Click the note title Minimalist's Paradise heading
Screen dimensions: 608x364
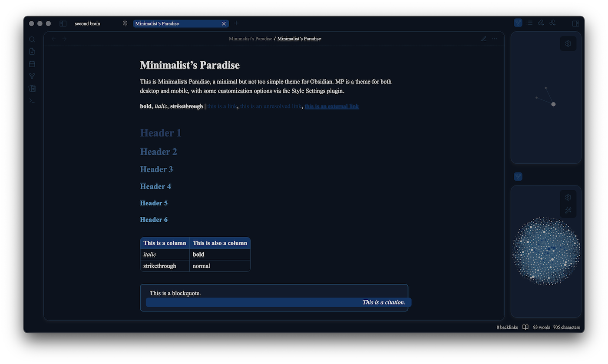pyautogui.click(x=190, y=65)
